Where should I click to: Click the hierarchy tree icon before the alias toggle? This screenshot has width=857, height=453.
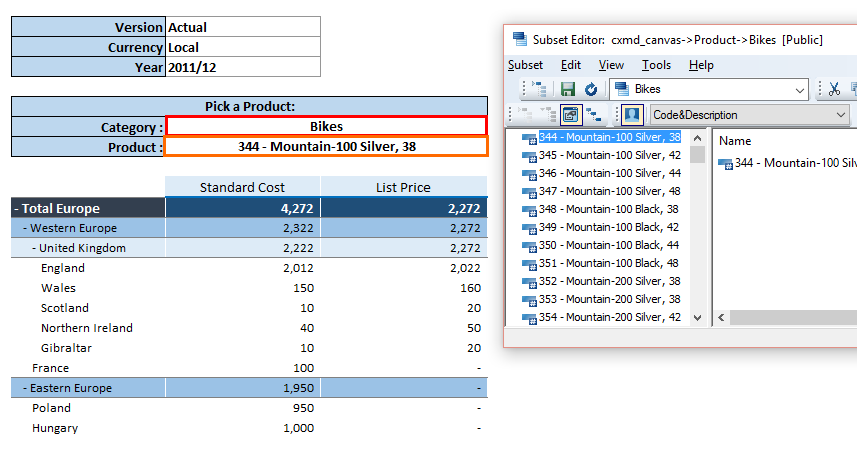click(x=594, y=115)
